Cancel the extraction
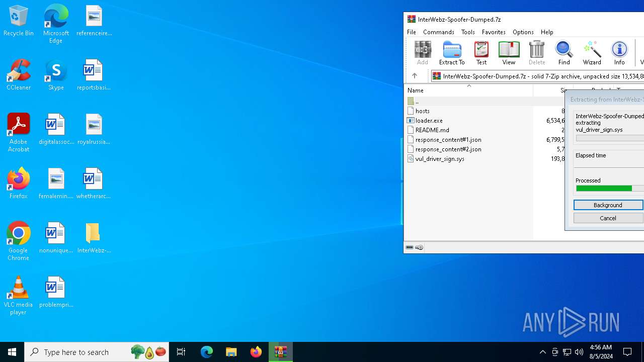 [608, 218]
